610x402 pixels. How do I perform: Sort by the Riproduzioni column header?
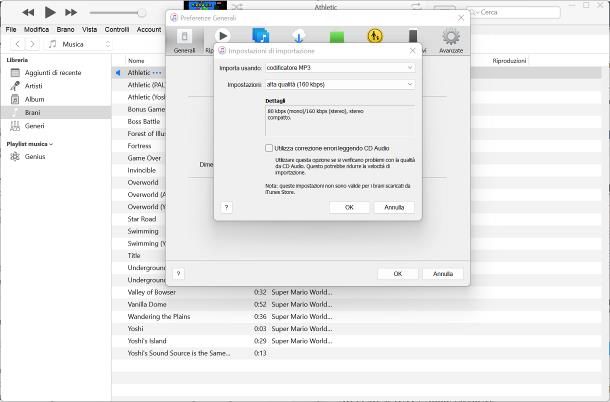point(509,61)
